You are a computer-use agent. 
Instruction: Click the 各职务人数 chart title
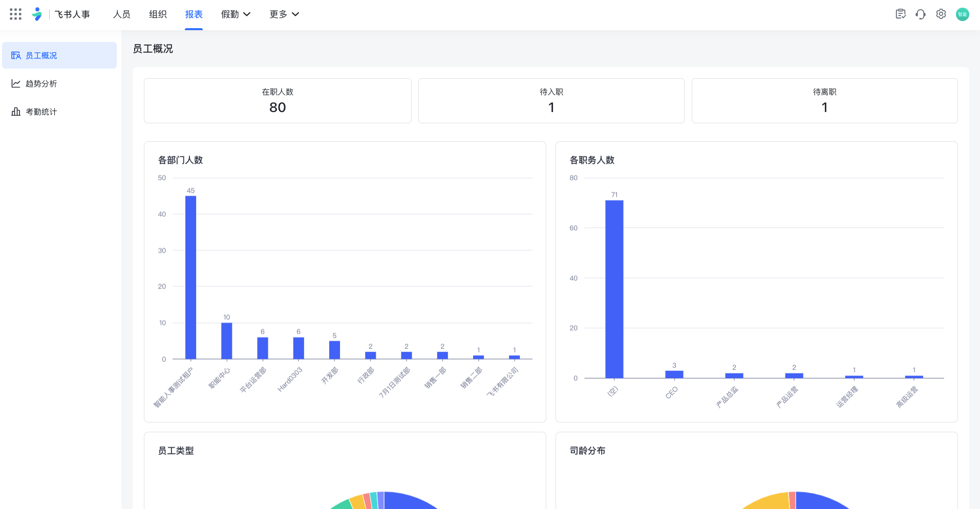592,160
